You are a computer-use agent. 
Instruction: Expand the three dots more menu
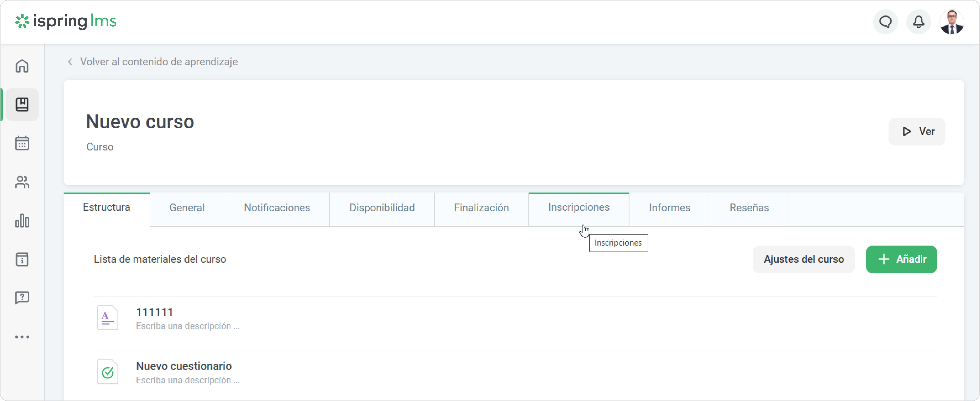pyautogui.click(x=22, y=337)
